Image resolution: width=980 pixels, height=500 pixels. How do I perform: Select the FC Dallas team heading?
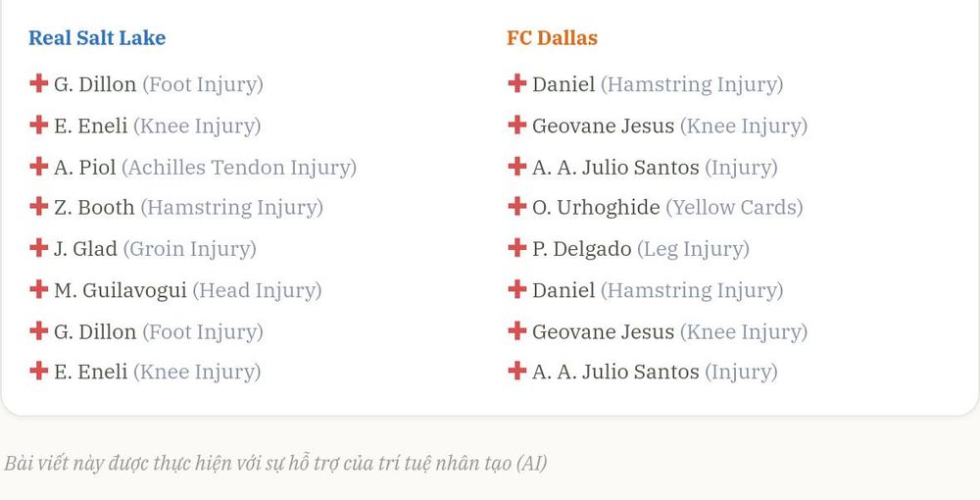pos(552,37)
